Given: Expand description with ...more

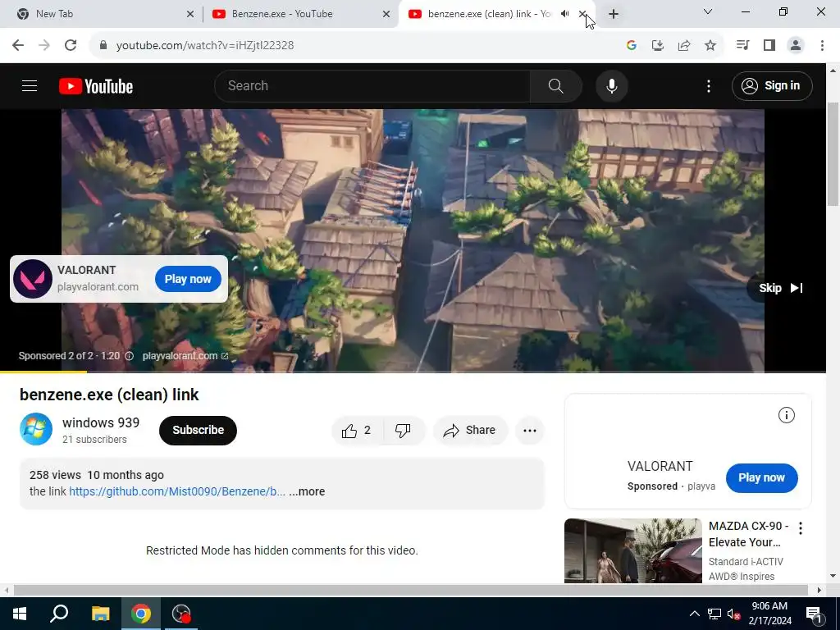Looking at the screenshot, I should click(307, 491).
